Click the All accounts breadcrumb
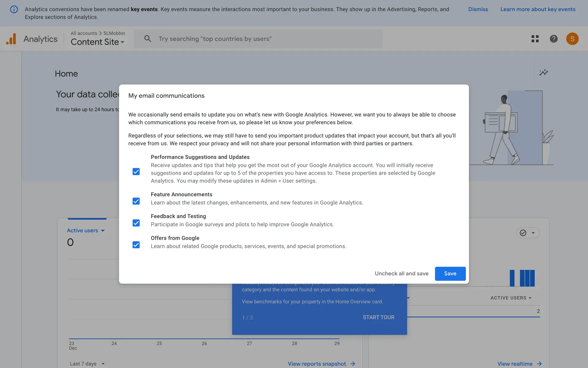The height and width of the screenshot is (368, 588). (84, 33)
